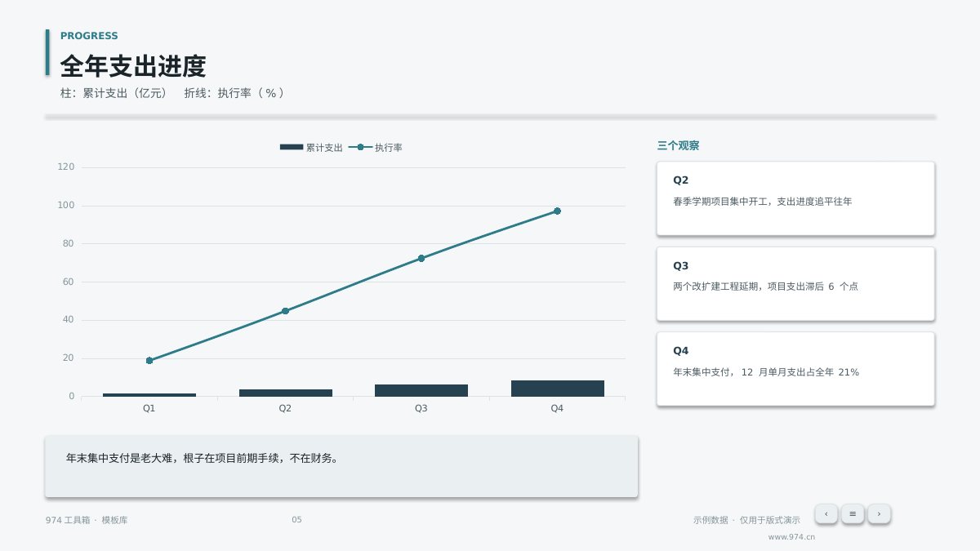Select the Q4 bar in chart

coord(557,389)
